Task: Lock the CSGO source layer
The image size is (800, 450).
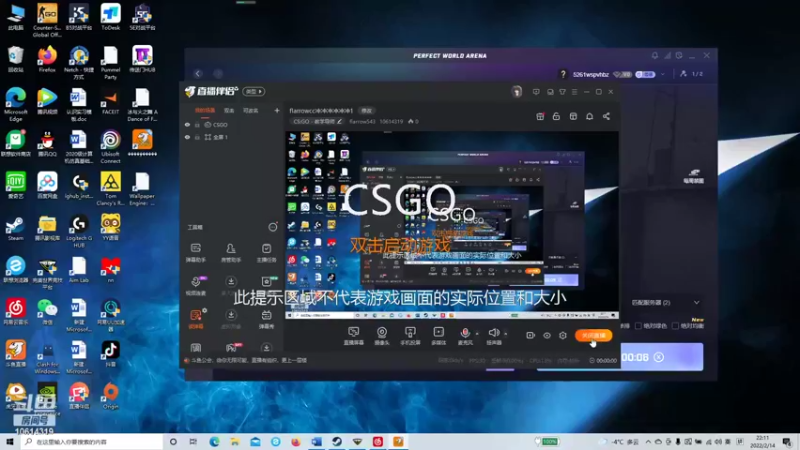Action: pyautogui.click(x=197, y=124)
